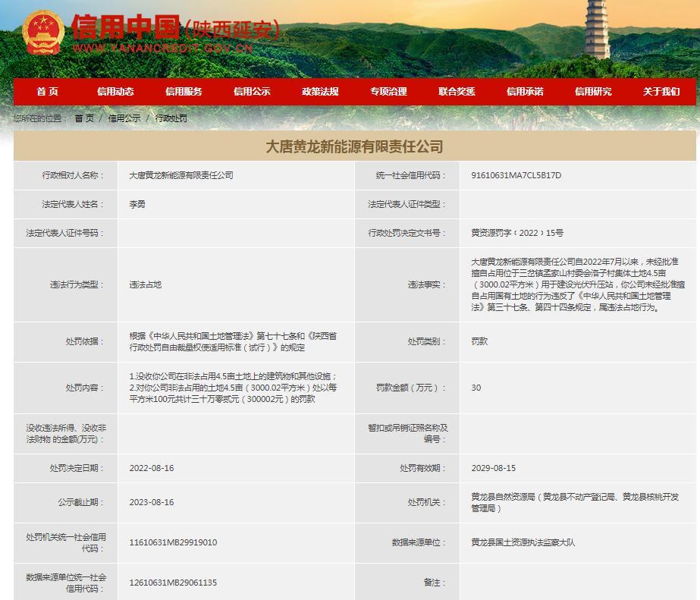Go to the 信用公示 menu item
Screen dimensions: 700x600
pos(252,92)
